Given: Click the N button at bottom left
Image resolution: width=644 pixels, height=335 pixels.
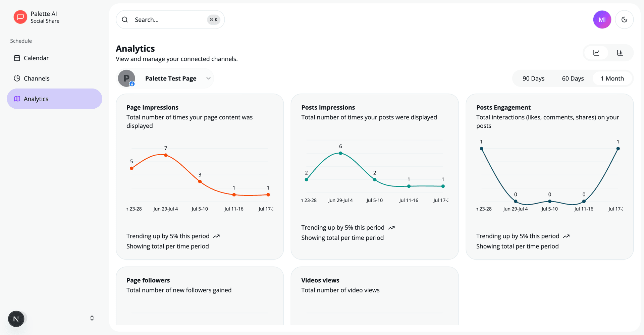Looking at the screenshot, I should click(16, 319).
